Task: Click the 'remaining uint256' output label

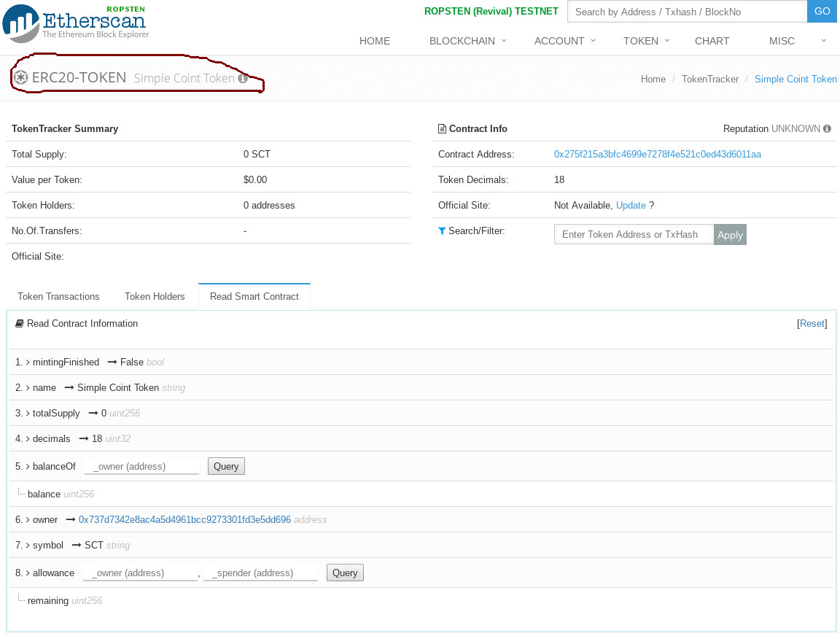Action: (x=65, y=601)
